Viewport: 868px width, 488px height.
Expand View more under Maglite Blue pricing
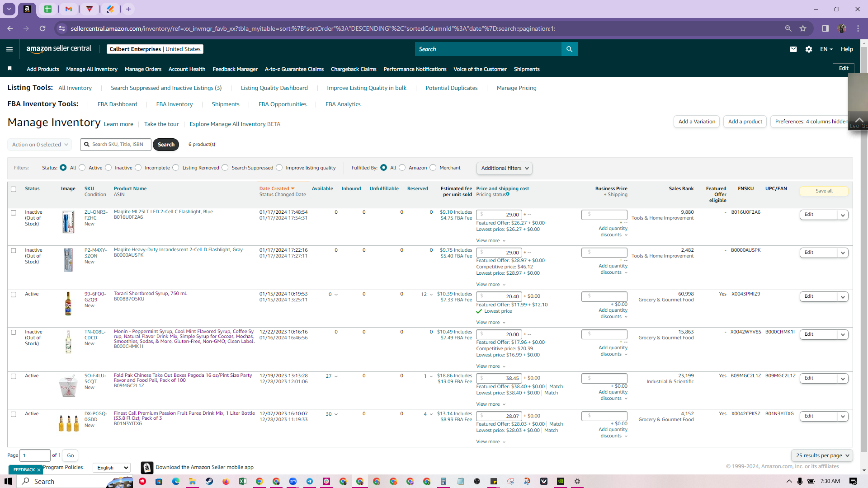pyautogui.click(x=491, y=241)
